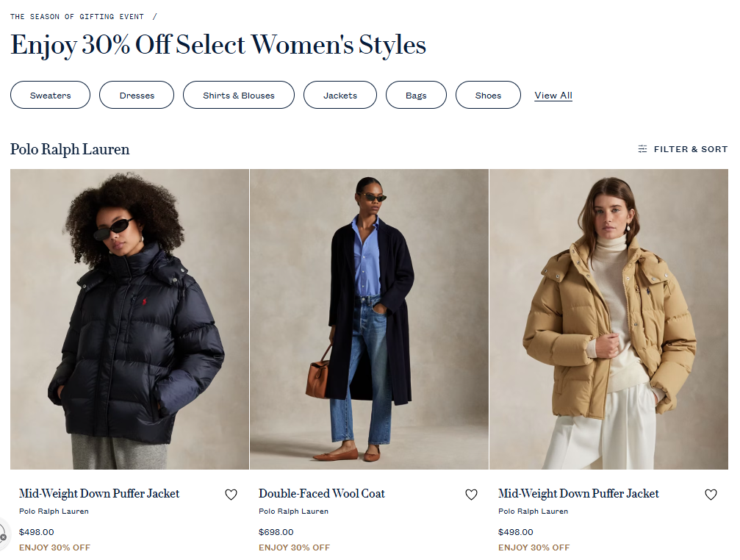Choose the Shirts & Blouses pill
This screenshot has width=740, height=560.
point(238,96)
